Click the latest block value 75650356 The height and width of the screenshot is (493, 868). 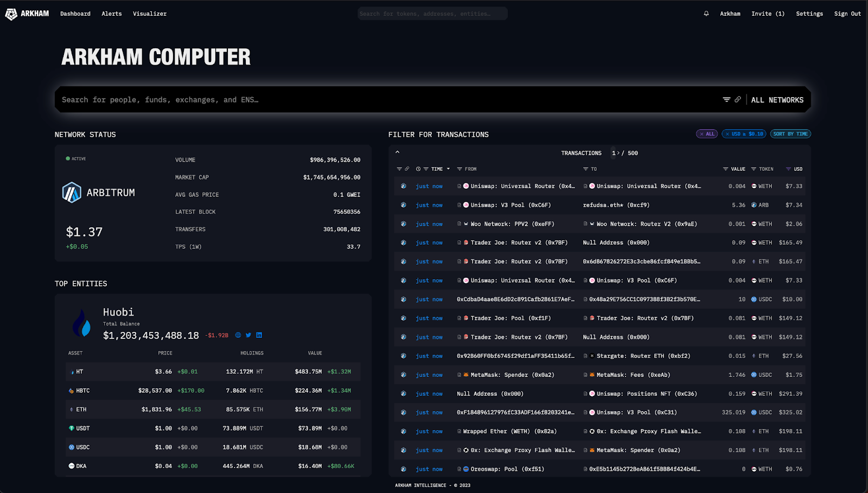coord(347,212)
